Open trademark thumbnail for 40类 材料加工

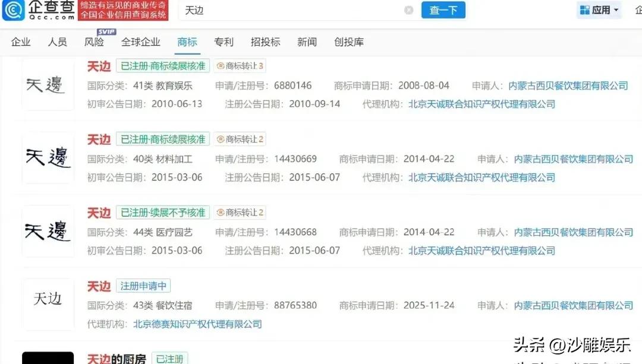[48, 157]
